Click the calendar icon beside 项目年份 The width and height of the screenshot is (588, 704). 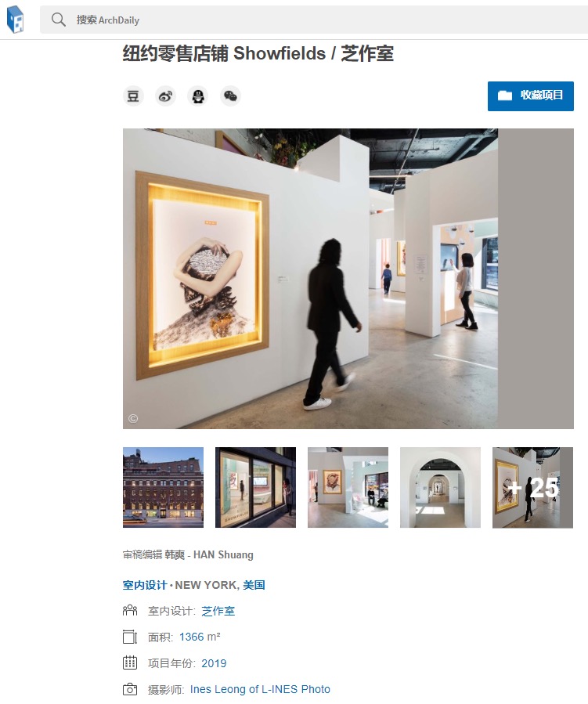(x=130, y=662)
